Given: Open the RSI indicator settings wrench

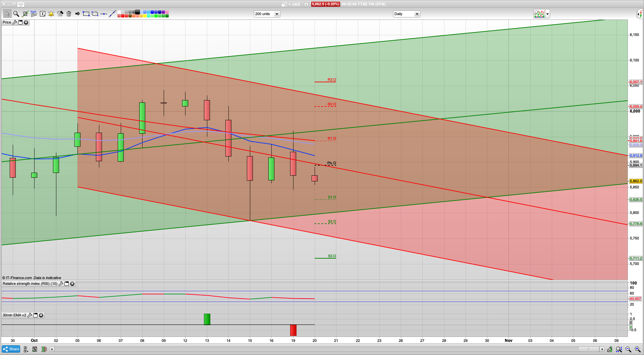Looking at the screenshot, I should (x=61, y=284).
